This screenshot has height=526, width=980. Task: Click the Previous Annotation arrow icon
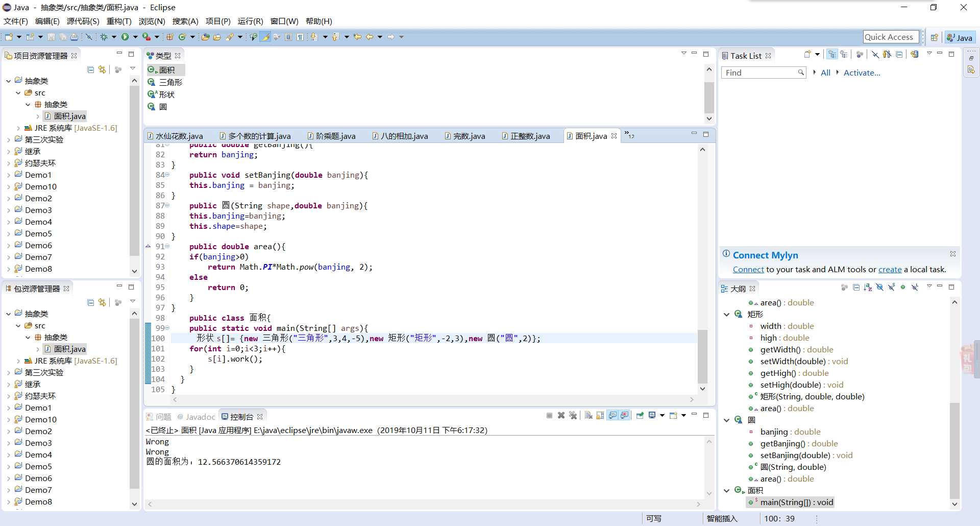click(x=335, y=37)
